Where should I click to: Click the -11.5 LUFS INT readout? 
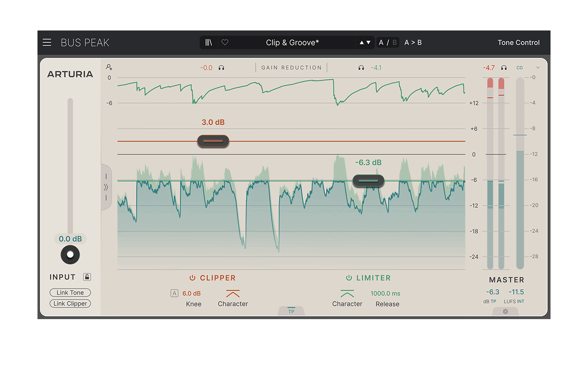click(x=517, y=292)
